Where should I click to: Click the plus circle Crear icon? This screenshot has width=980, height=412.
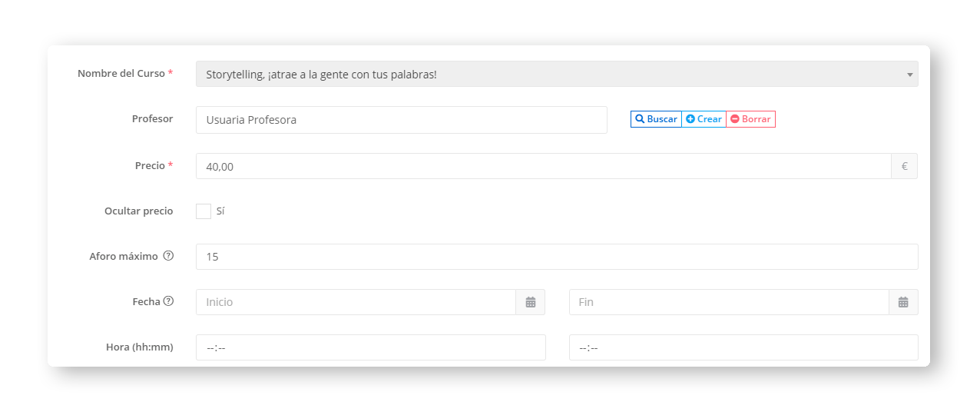click(x=690, y=119)
